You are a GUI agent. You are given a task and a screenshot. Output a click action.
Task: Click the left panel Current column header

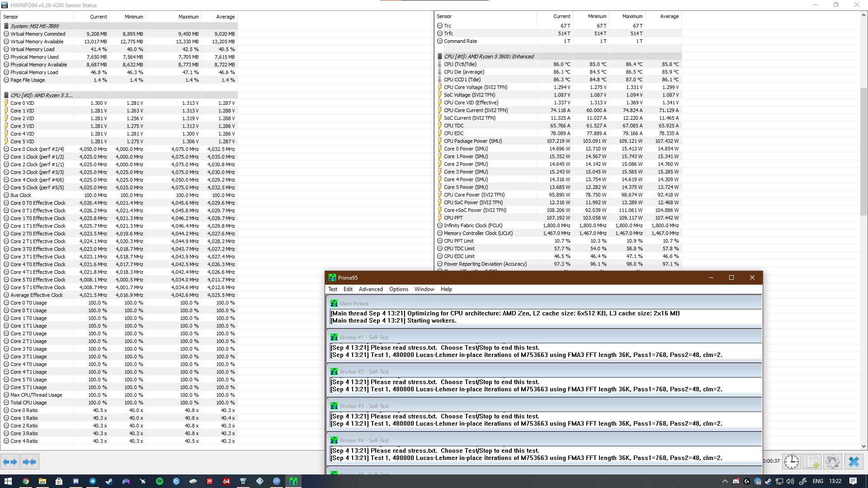92,17
